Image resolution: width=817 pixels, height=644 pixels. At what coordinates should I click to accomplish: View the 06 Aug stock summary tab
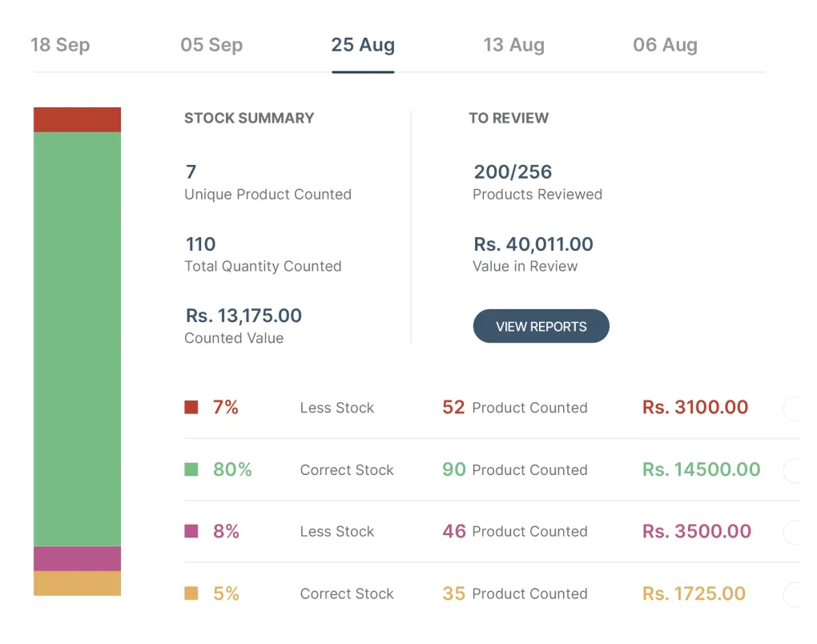pyautogui.click(x=664, y=45)
